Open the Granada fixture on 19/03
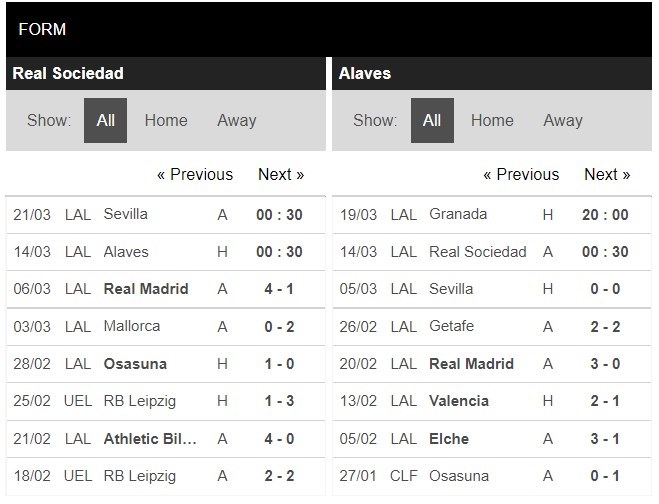 492,215
